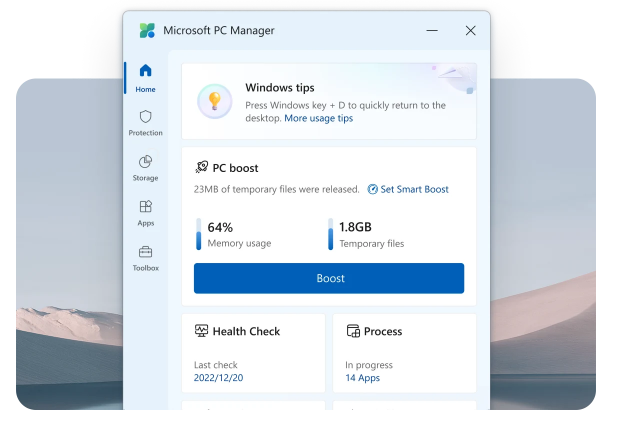This screenshot has width=618, height=427.
Task: Click the Health Check monitor icon
Action: click(201, 331)
